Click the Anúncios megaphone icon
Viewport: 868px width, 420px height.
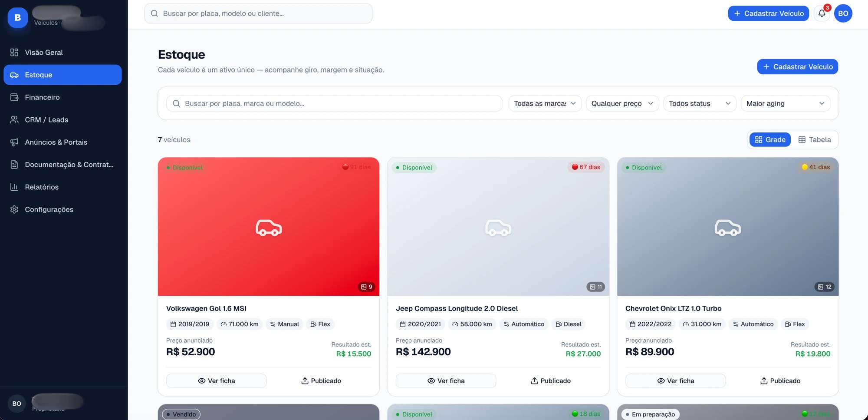(14, 142)
